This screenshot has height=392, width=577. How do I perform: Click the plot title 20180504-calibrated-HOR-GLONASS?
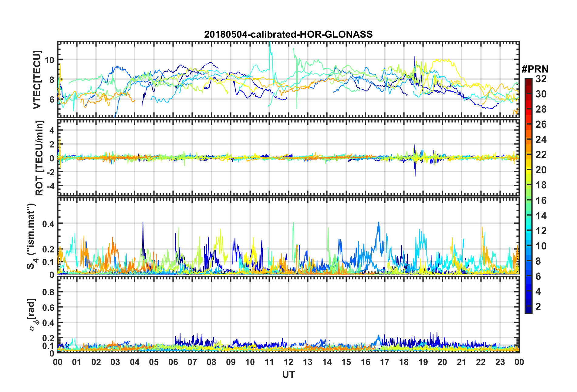pyautogui.click(x=288, y=34)
